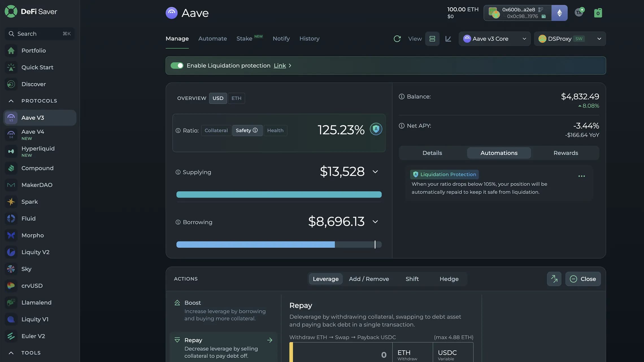Show the Safety ratio
Image resolution: width=644 pixels, height=362 pixels.
247,131
